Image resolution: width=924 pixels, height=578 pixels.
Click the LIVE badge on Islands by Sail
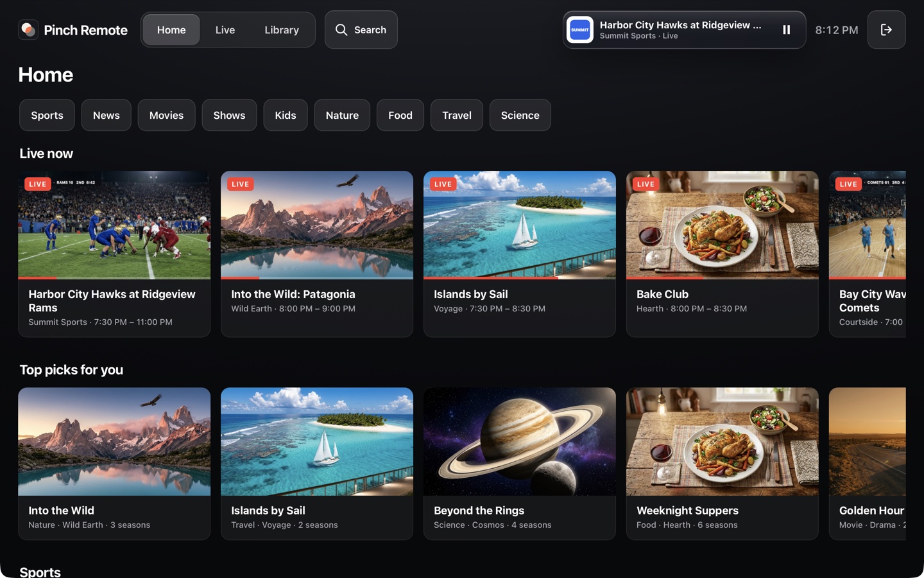[443, 184]
